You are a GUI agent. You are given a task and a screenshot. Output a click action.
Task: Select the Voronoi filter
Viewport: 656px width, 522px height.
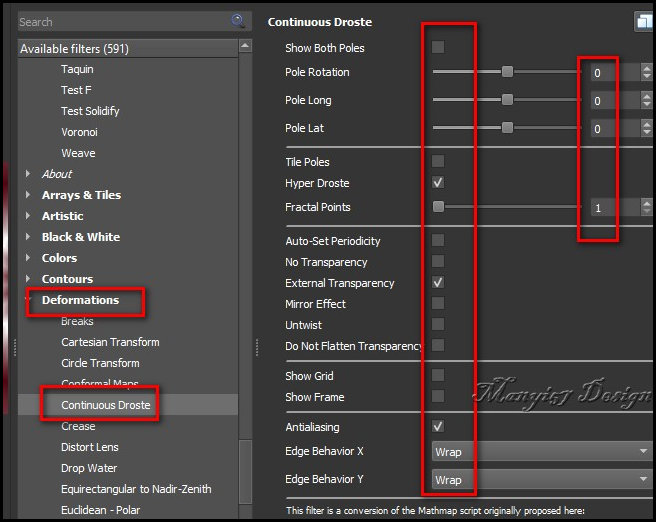click(x=79, y=132)
